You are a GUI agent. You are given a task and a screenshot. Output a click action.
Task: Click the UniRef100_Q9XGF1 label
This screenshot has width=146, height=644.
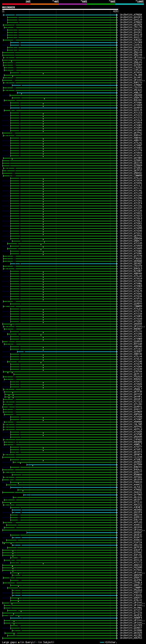tap(131, 399)
